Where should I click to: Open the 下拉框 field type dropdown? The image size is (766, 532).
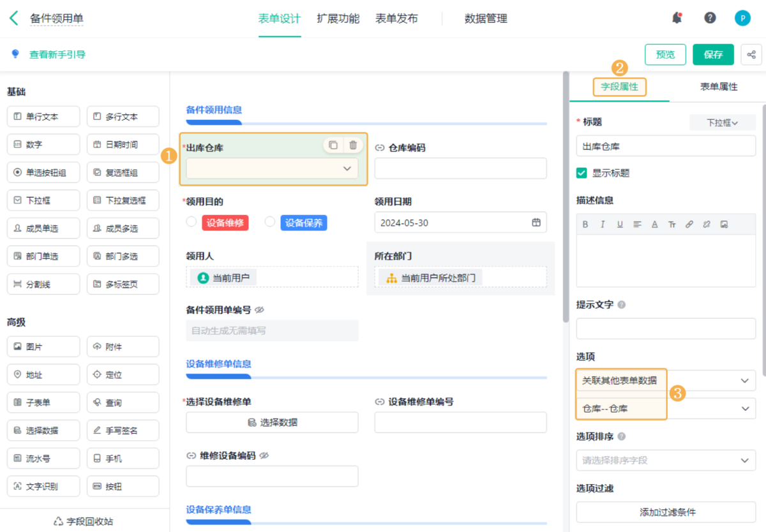pyautogui.click(x=722, y=123)
